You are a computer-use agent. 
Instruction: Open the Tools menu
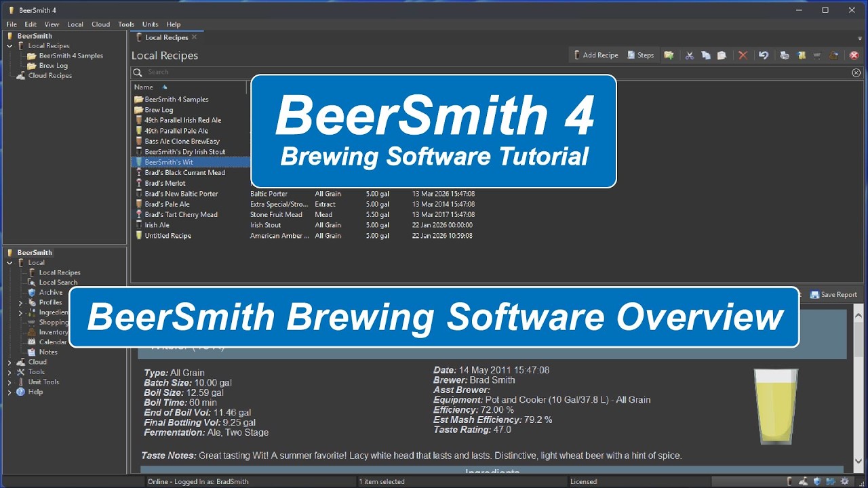[x=126, y=24]
